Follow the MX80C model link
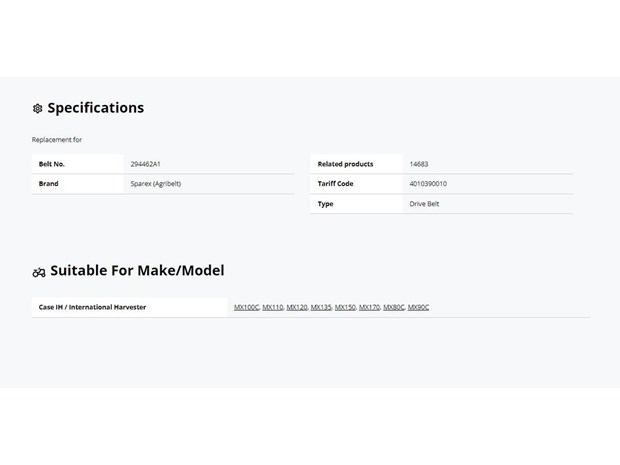 394,307
